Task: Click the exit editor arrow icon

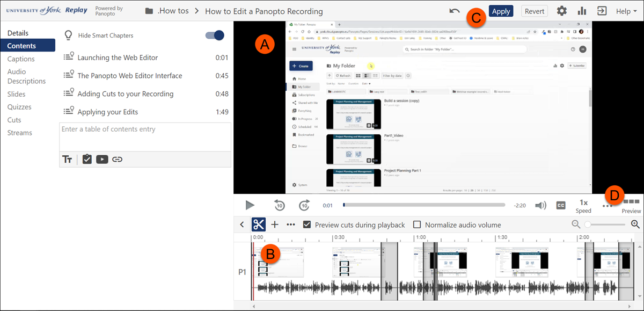Action: point(602,11)
